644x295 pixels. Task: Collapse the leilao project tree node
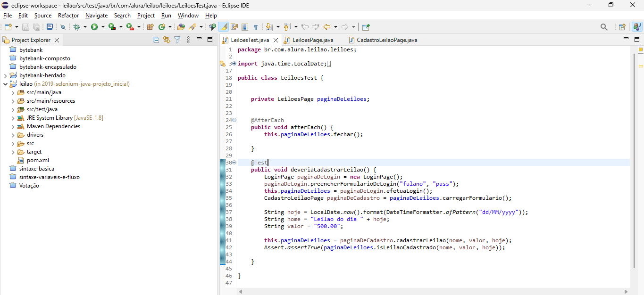tap(5, 84)
